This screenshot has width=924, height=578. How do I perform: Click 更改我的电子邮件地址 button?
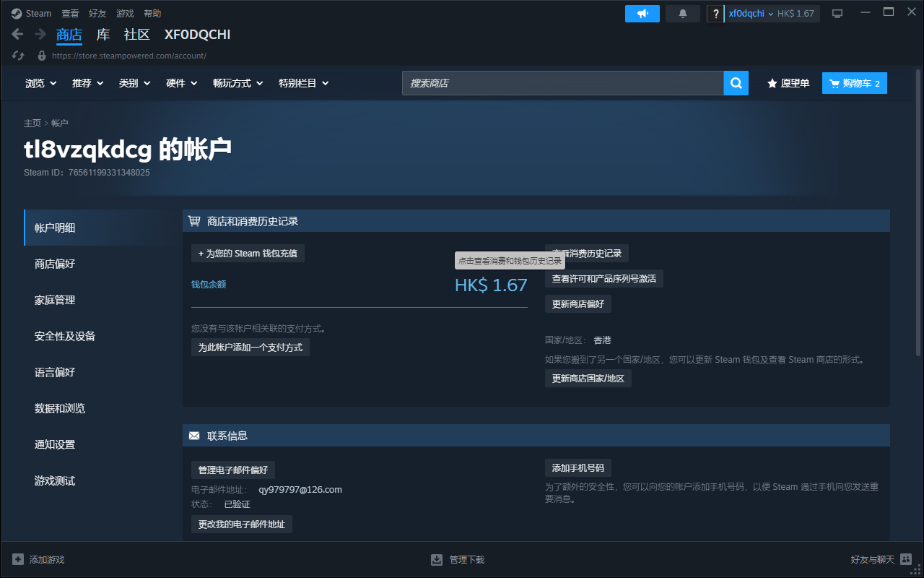[242, 525]
